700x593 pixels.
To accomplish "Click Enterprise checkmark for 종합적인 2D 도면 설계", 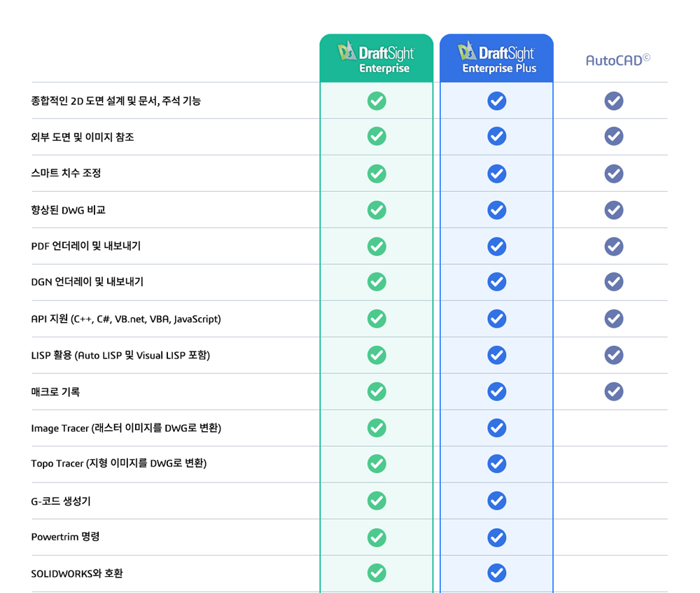I will pos(377,101).
